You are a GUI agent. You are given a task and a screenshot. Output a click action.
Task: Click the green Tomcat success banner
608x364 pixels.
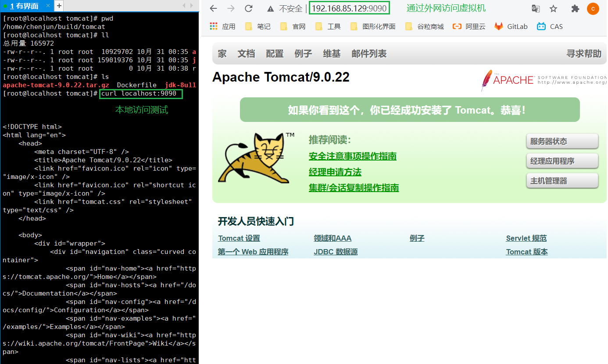coord(410,110)
